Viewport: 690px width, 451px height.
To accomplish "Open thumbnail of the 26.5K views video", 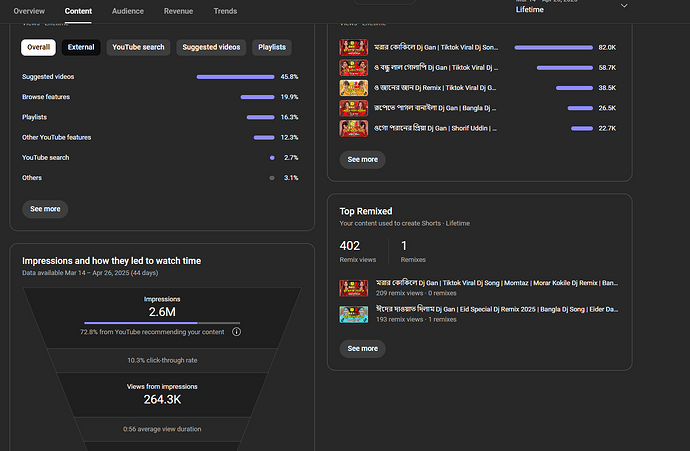I will coord(353,108).
